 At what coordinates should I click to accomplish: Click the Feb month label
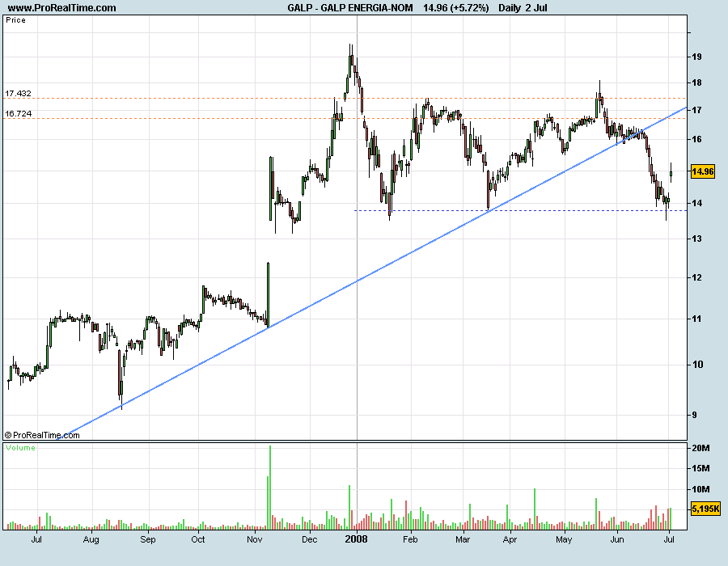point(410,539)
